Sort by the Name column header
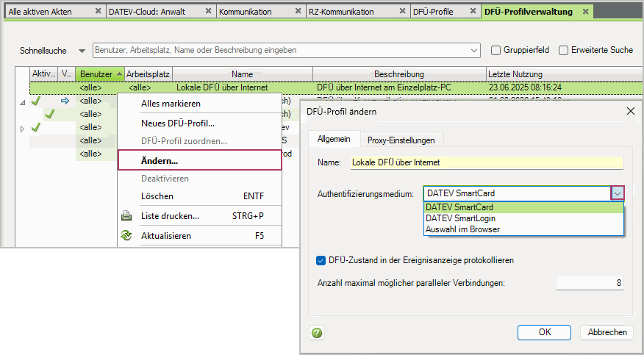Viewport: 644px width, 355px height. pyautogui.click(x=243, y=74)
